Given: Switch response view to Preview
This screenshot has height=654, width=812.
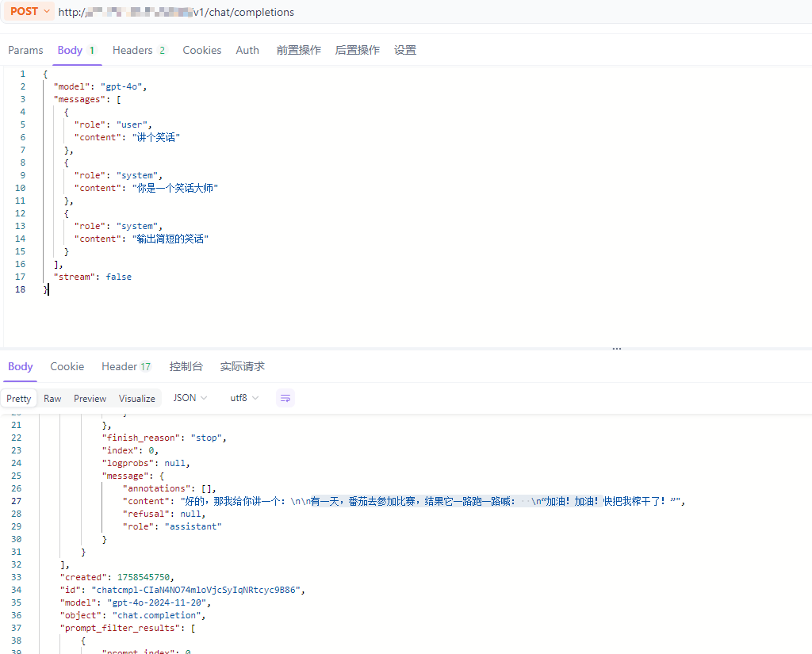Looking at the screenshot, I should tap(90, 399).
